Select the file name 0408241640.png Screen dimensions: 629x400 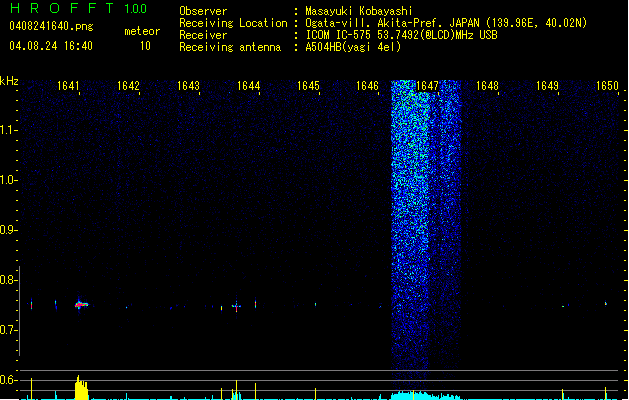point(51,26)
